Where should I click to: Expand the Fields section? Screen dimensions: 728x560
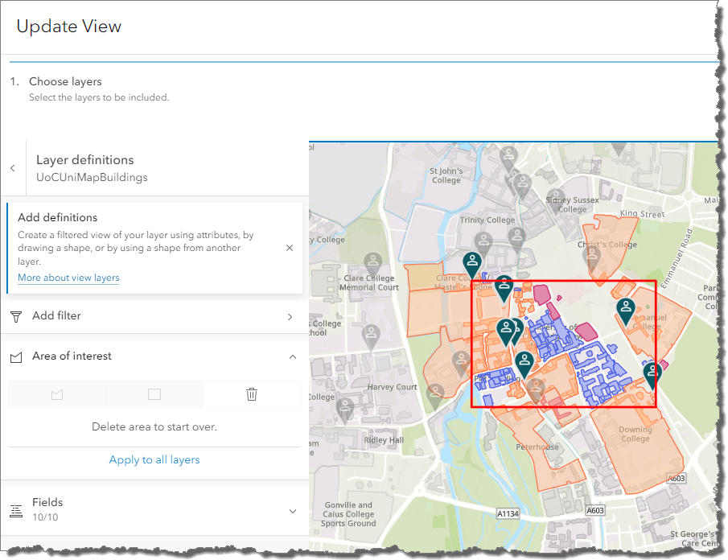293,511
